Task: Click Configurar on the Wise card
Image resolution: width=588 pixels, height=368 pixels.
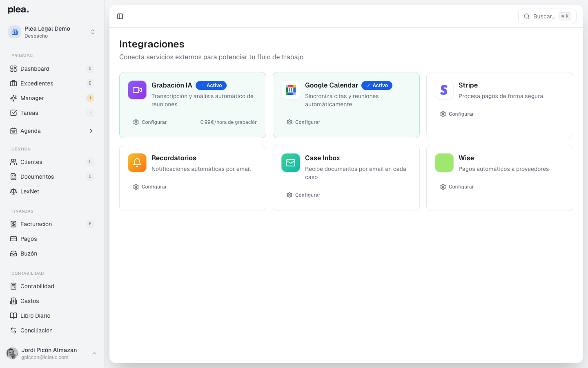Action: coord(457,187)
